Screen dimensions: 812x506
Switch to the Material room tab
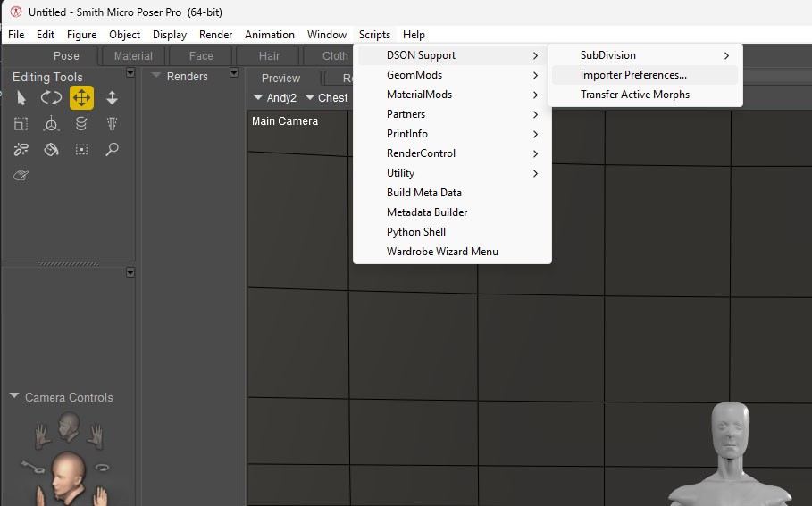(x=133, y=56)
